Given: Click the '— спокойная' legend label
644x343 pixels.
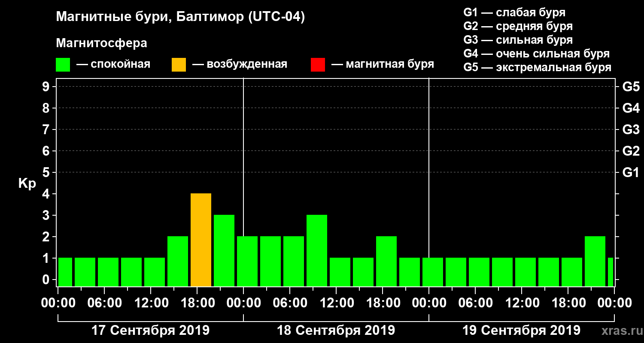Looking at the screenshot, I should (x=113, y=65).
